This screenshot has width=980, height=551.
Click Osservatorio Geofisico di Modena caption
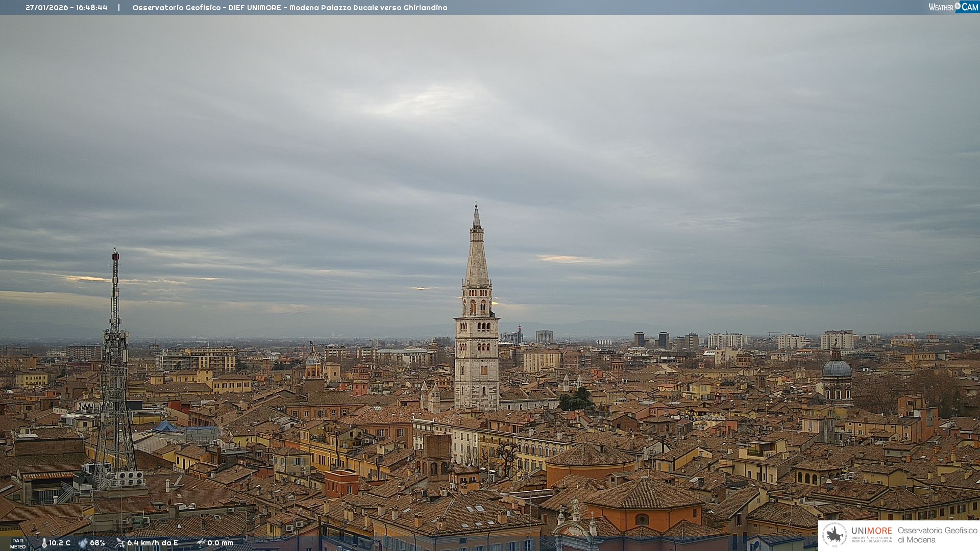click(x=937, y=535)
